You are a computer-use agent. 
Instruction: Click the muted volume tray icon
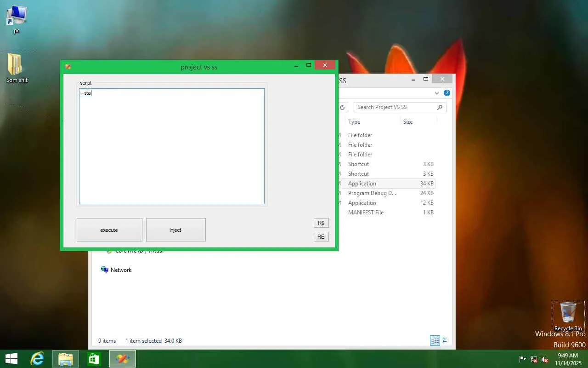point(545,359)
